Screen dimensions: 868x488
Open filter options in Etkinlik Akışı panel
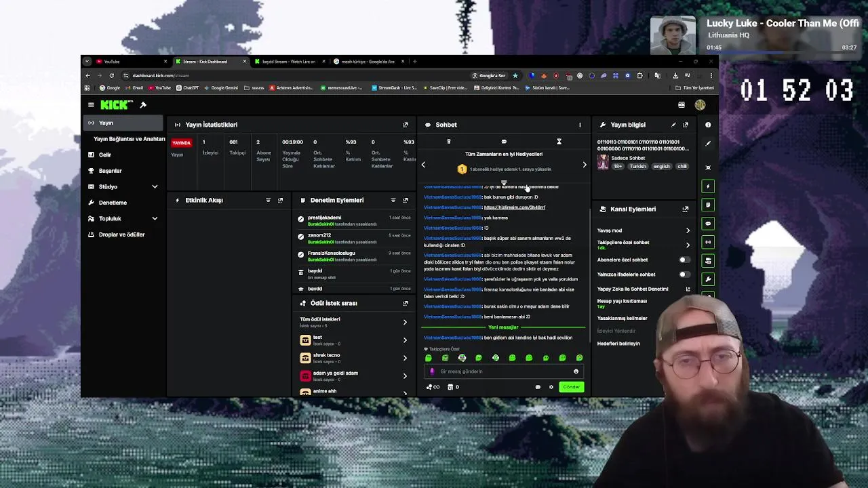click(x=268, y=201)
